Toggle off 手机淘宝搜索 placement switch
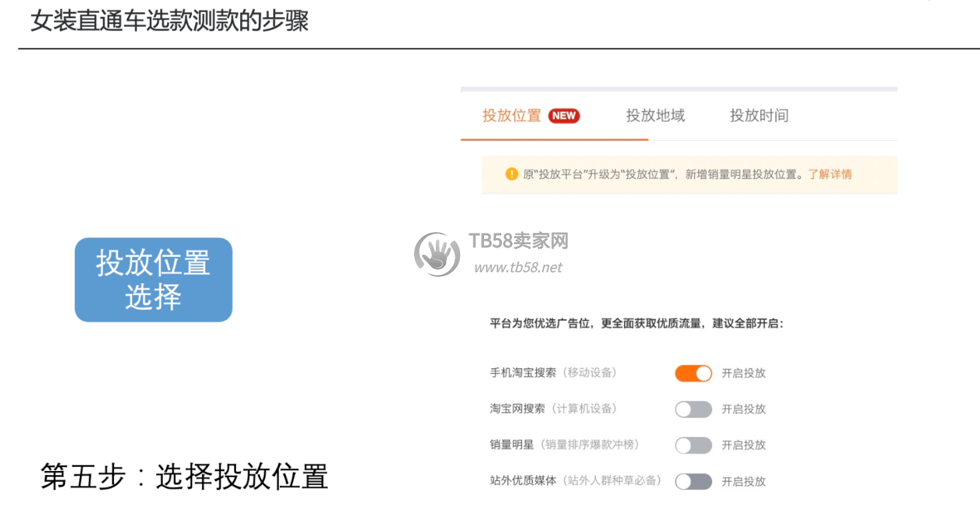Image resolution: width=980 pixels, height=509 pixels. pyautogui.click(x=693, y=373)
